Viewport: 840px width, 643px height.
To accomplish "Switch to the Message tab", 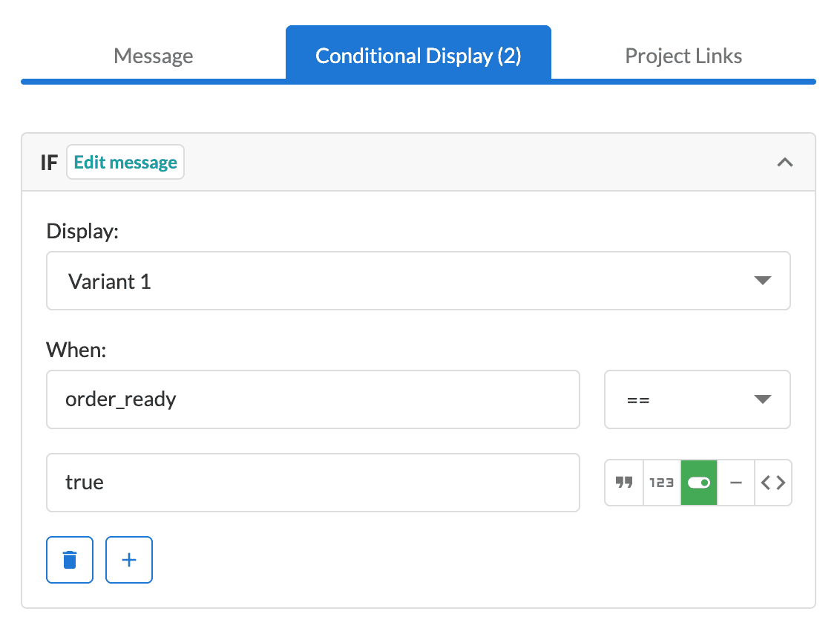I will (153, 56).
